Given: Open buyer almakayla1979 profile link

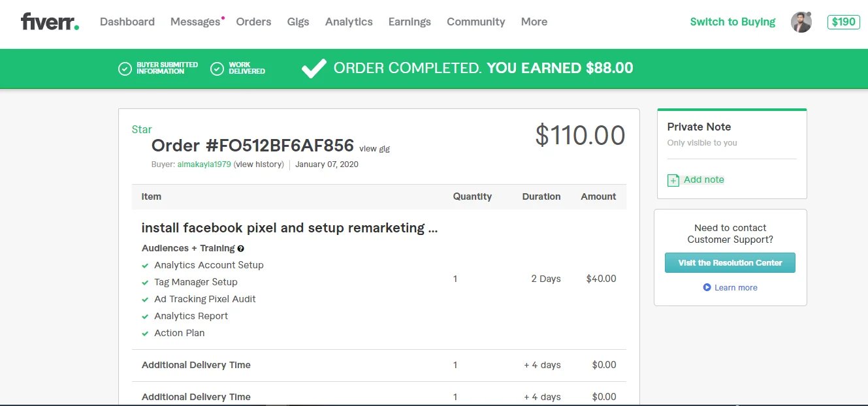Looking at the screenshot, I should 204,164.
